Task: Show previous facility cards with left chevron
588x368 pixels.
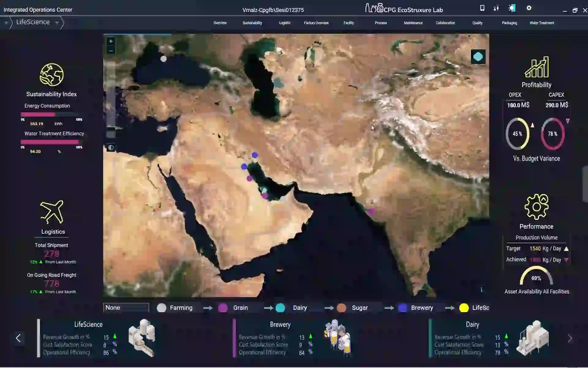Action: click(x=18, y=338)
